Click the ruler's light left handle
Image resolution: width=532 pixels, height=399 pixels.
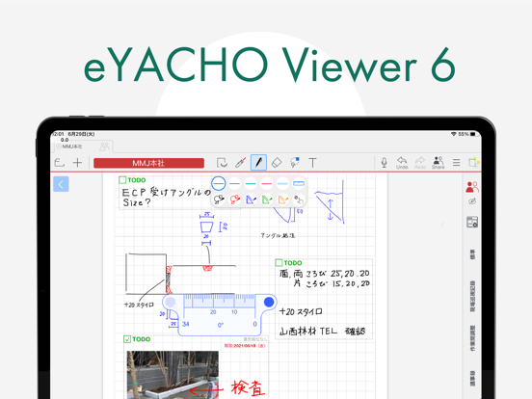[171, 302]
